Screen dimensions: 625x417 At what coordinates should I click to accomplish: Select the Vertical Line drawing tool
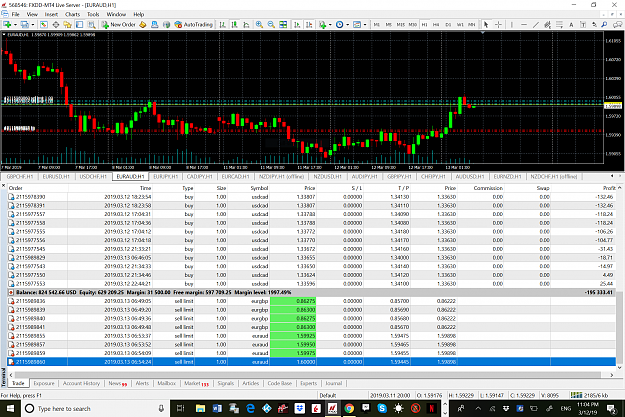(x=512, y=25)
